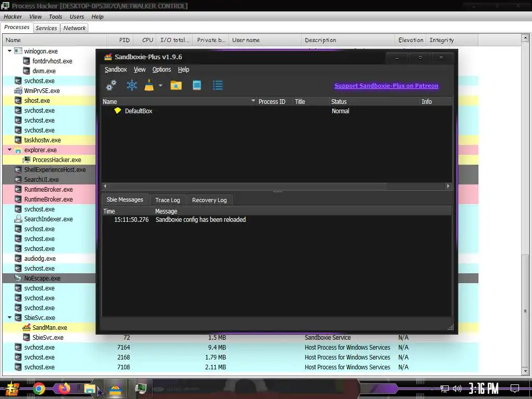The width and height of the screenshot is (532, 399).
Task: Click the Process ID column header
Action: [274, 101]
